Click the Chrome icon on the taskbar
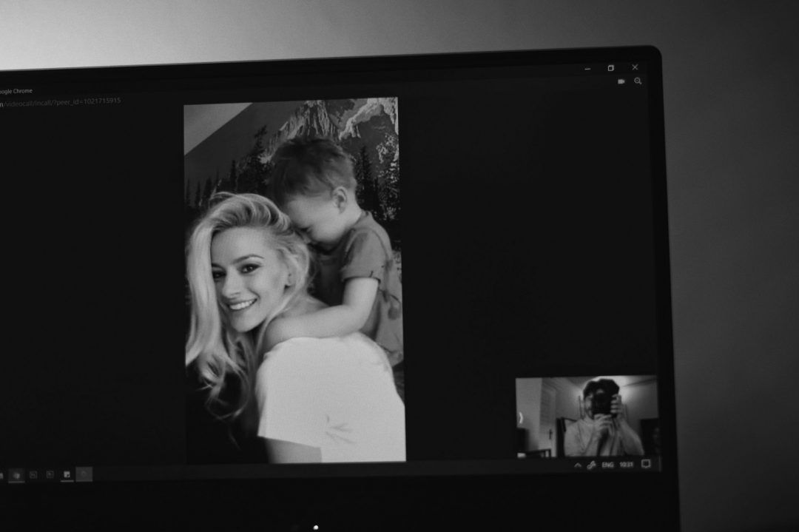799x532 pixels. click(x=16, y=476)
